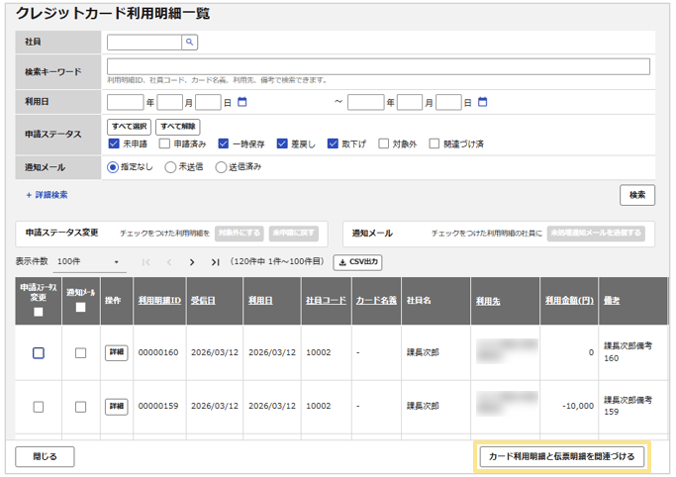Check status-change box for row 00000159
676x477 pixels.
38,407
